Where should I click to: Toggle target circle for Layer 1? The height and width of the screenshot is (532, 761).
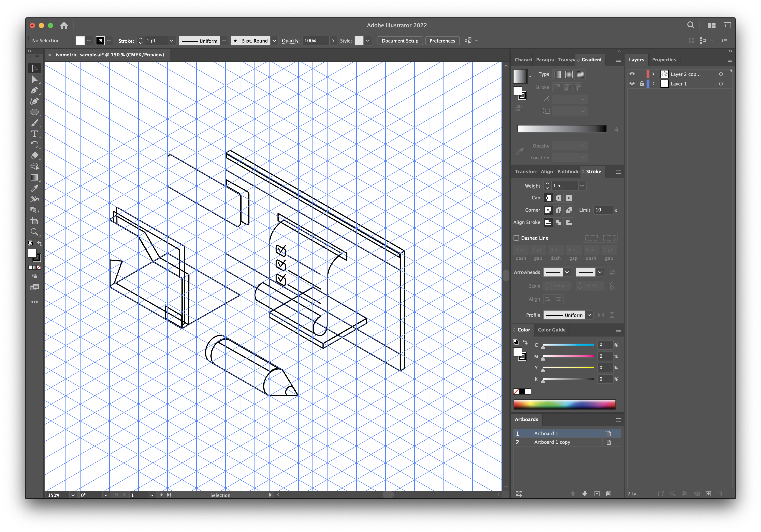[x=721, y=84]
